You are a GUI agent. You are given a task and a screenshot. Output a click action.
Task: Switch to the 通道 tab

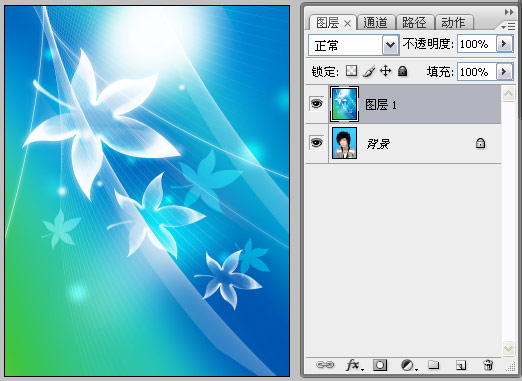pyautogui.click(x=375, y=23)
